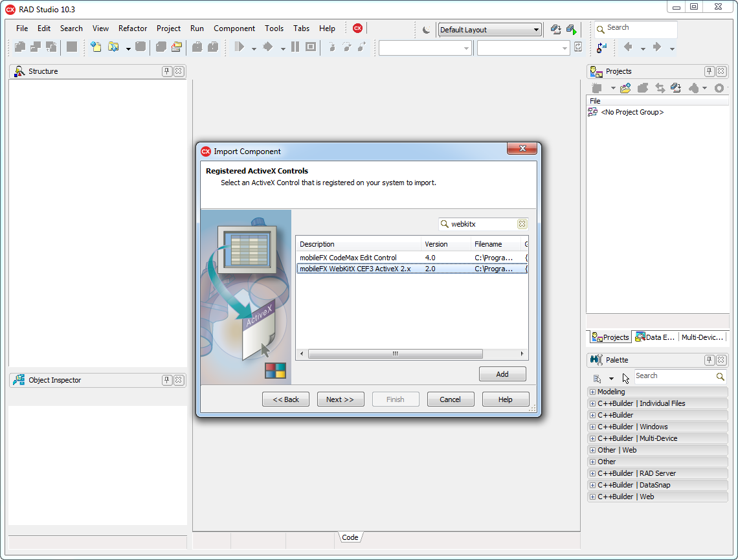This screenshot has width=738, height=560.
Task: Sort by the Version column header
Action: (x=445, y=244)
